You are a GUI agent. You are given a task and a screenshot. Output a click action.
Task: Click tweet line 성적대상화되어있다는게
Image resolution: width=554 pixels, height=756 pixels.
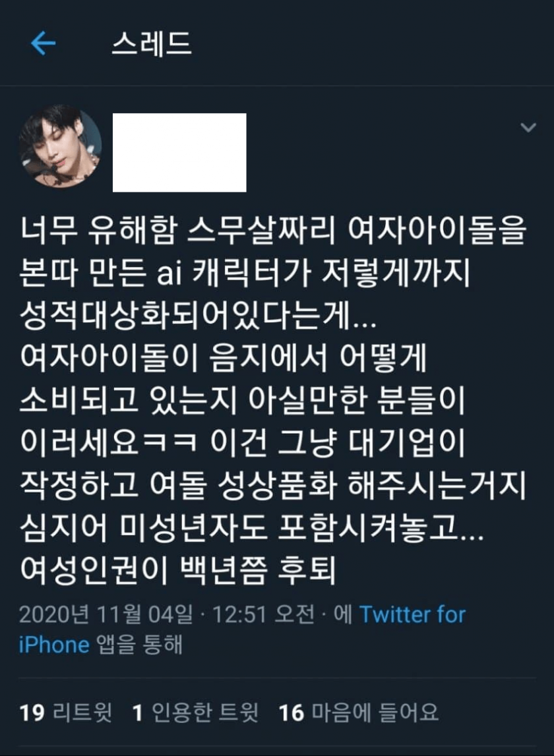[x=198, y=315]
